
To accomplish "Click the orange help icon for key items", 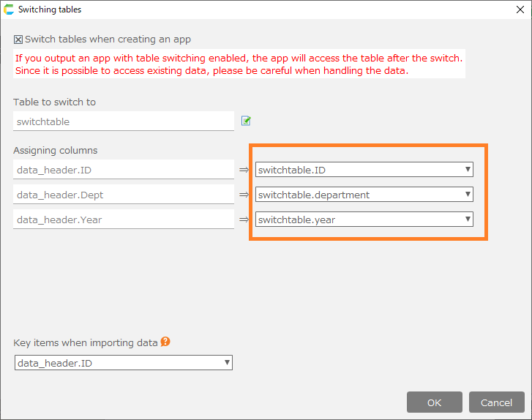I will point(165,342).
